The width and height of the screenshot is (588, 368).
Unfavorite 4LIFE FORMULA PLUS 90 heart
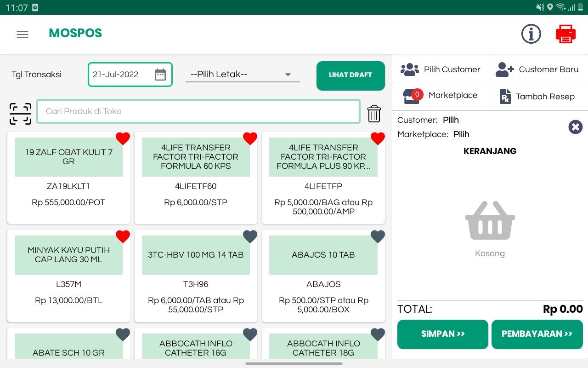point(378,138)
